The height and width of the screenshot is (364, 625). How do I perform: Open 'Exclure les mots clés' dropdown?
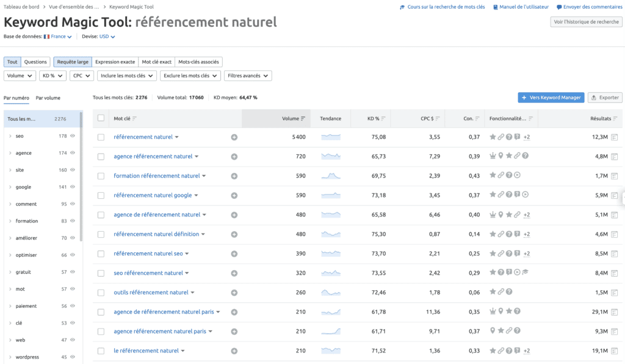point(190,76)
